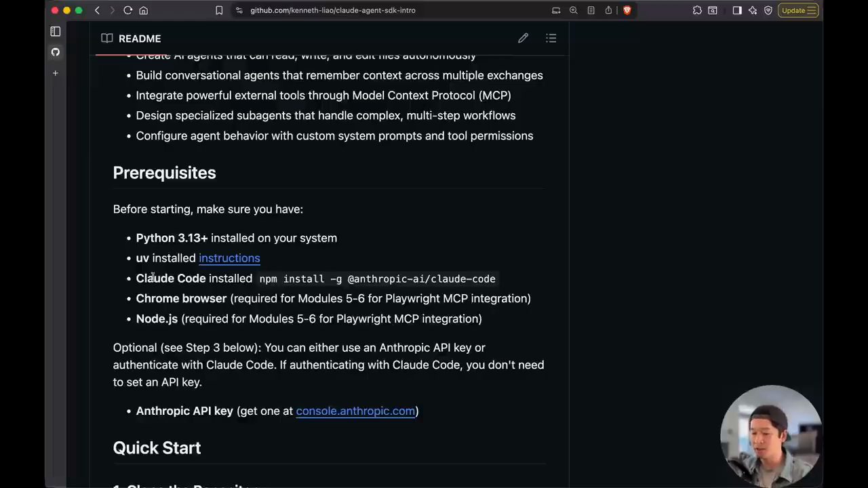This screenshot has height=488, width=868.
Task: Reload the current GitHub page
Action: click(x=127, y=10)
